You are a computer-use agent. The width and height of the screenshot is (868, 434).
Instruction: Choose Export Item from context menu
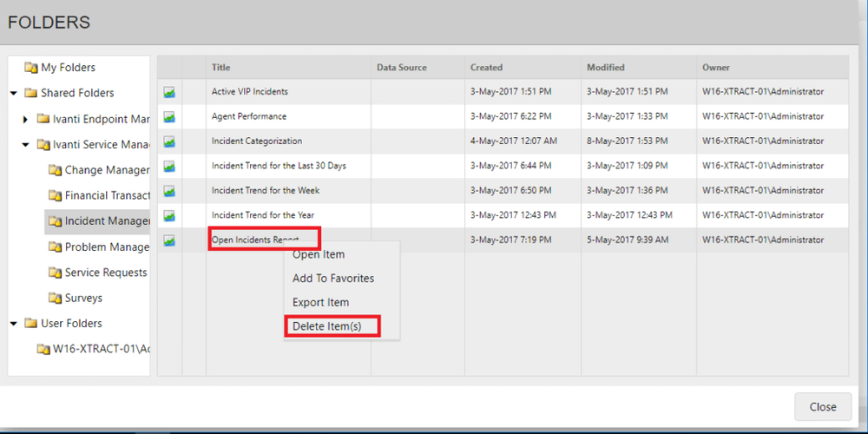320,303
